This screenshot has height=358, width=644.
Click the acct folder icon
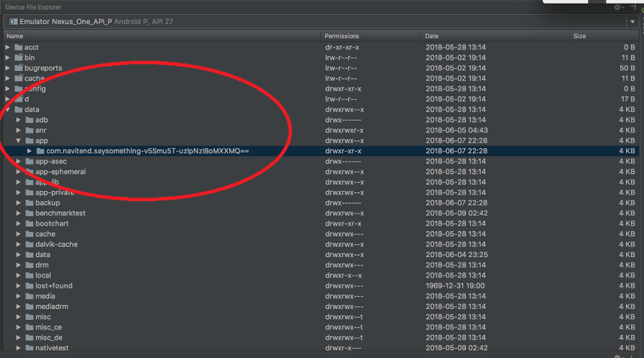coord(19,47)
